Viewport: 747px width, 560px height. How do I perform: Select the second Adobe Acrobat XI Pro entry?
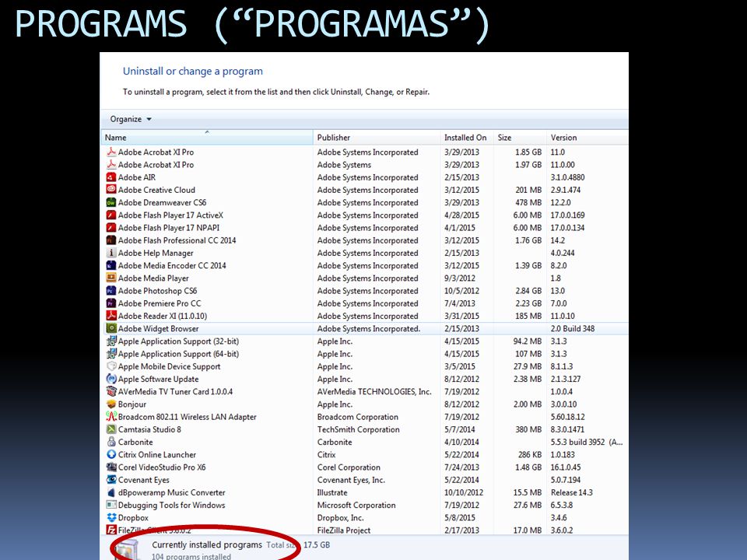pyautogui.click(x=364, y=165)
